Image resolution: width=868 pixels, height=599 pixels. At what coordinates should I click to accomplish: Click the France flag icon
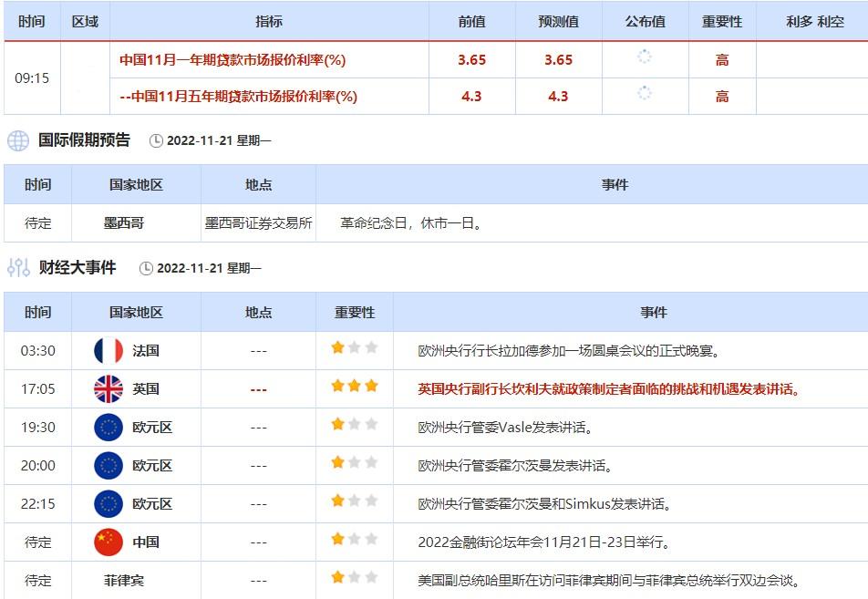point(108,350)
